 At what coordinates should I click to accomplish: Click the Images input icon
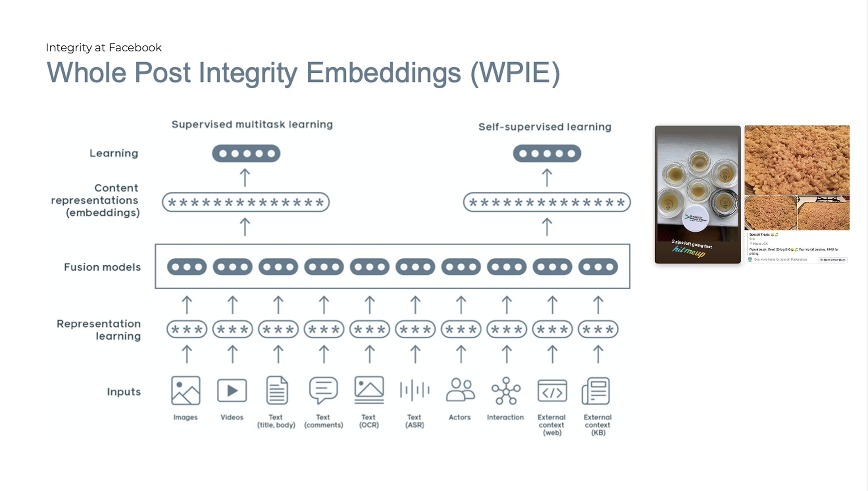[x=185, y=391]
